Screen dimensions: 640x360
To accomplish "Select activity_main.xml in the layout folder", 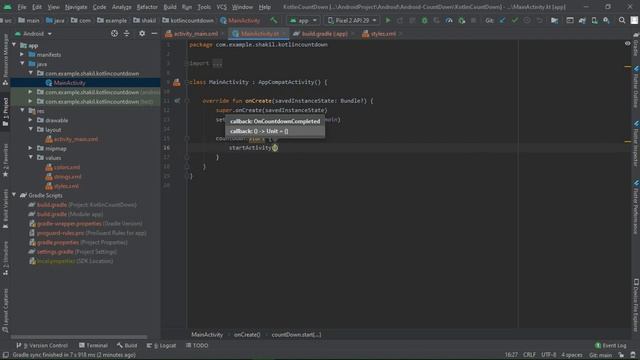I will pyautogui.click(x=76, y=139).
